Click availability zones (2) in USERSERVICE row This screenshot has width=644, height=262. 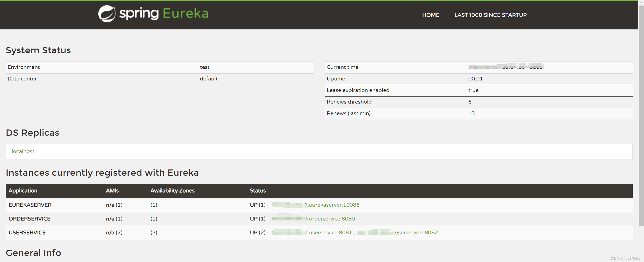click(x=154, y=233)
